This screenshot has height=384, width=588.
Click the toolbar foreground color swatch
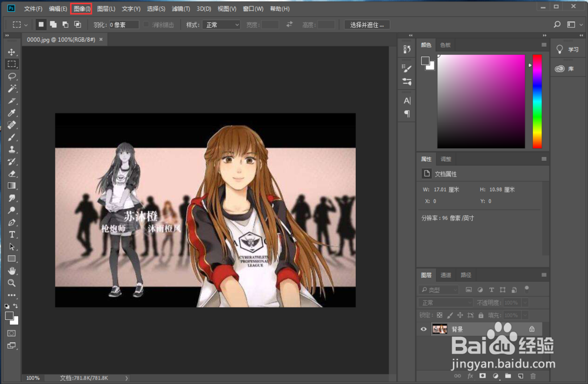point(9,316)
